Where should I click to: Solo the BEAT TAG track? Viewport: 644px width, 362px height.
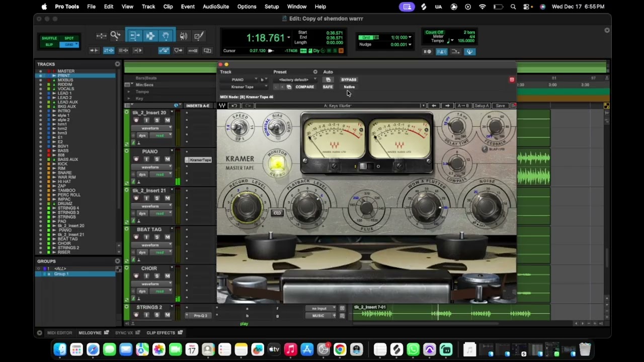tap(157, 237)
